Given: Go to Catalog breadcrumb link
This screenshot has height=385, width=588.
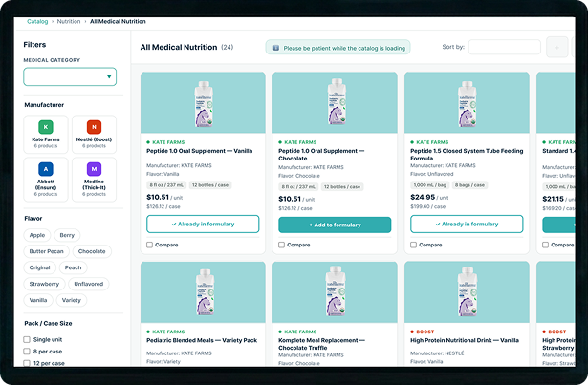Looking at the screenshot, I should [x=37, y=21].
